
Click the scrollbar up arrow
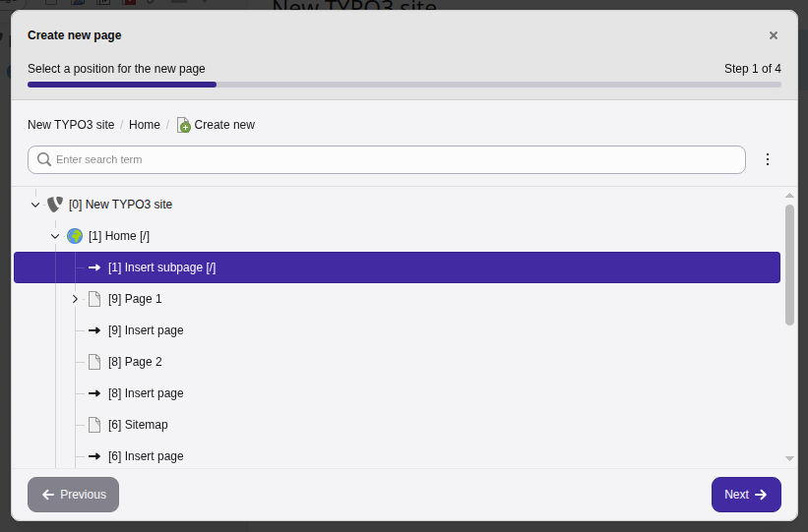tap(789, 195)
